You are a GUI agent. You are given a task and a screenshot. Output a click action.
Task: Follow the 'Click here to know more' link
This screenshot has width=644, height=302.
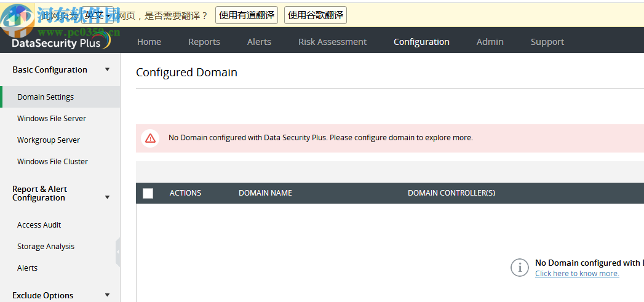coord(577,274)
